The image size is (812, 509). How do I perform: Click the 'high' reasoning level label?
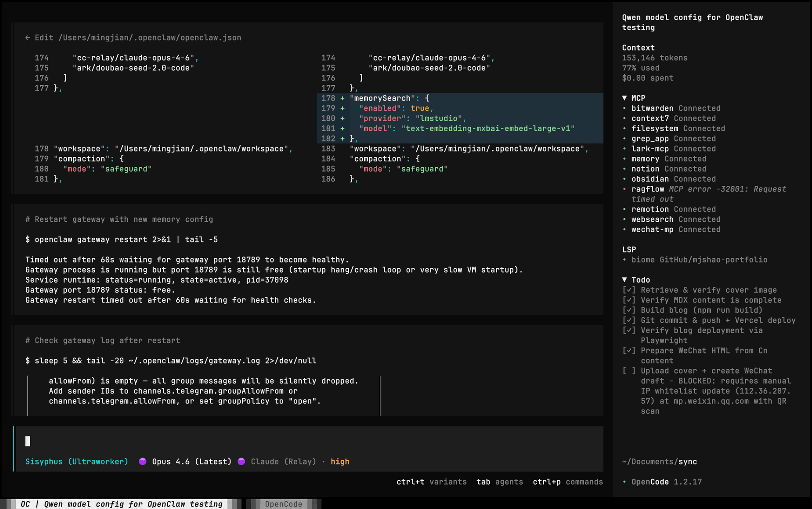340,462
